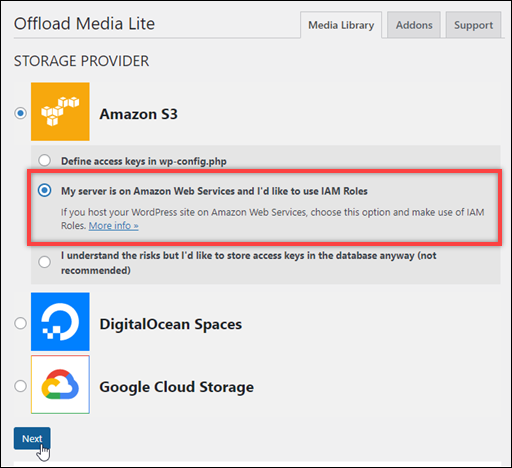Click the Amazon S3 provider label

pos(138,114)
